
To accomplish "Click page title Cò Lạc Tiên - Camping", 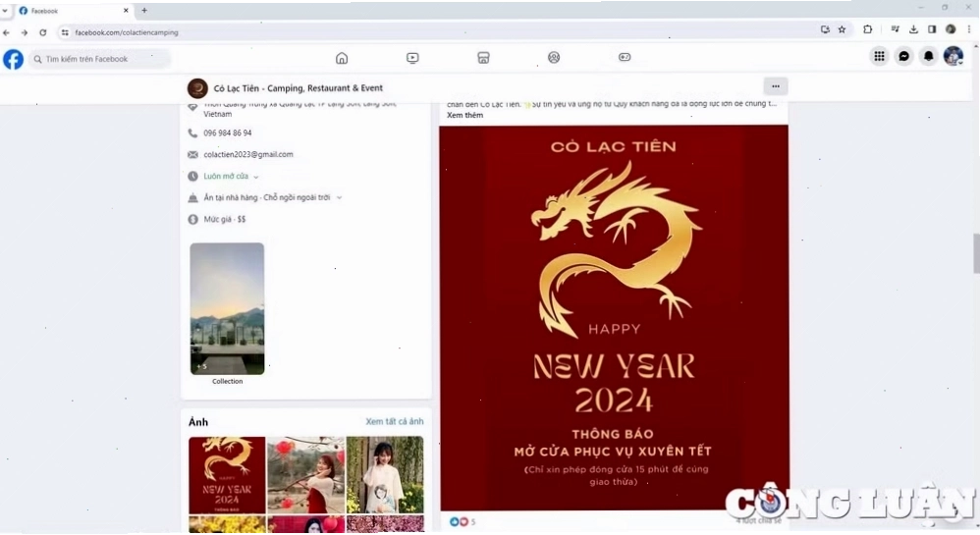I will click(x=299, y=88).
